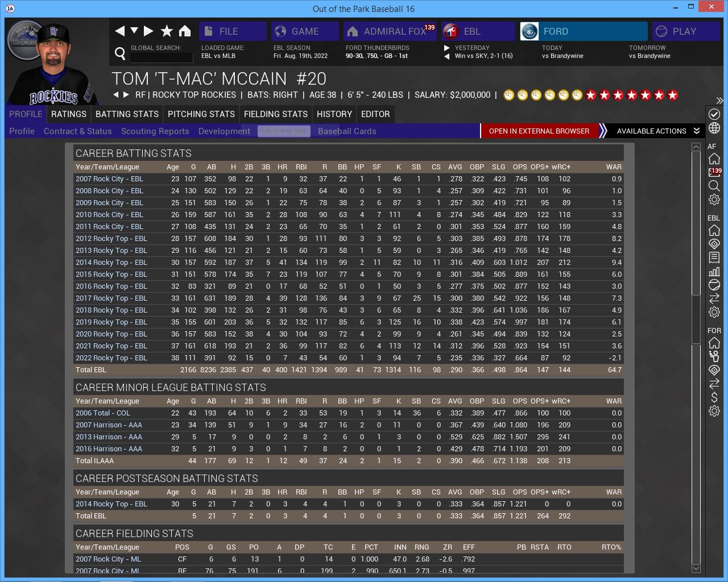Open the EBL league home icon
This screenshot has height=582, width=728.
pos(714,231)
